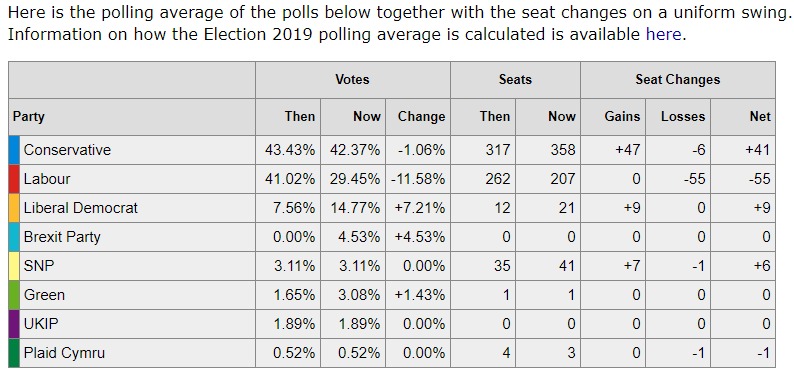Select the orange Liberal Democrat color bar
The width and height of the screenshot is (794, 375).
click(14, 208)
